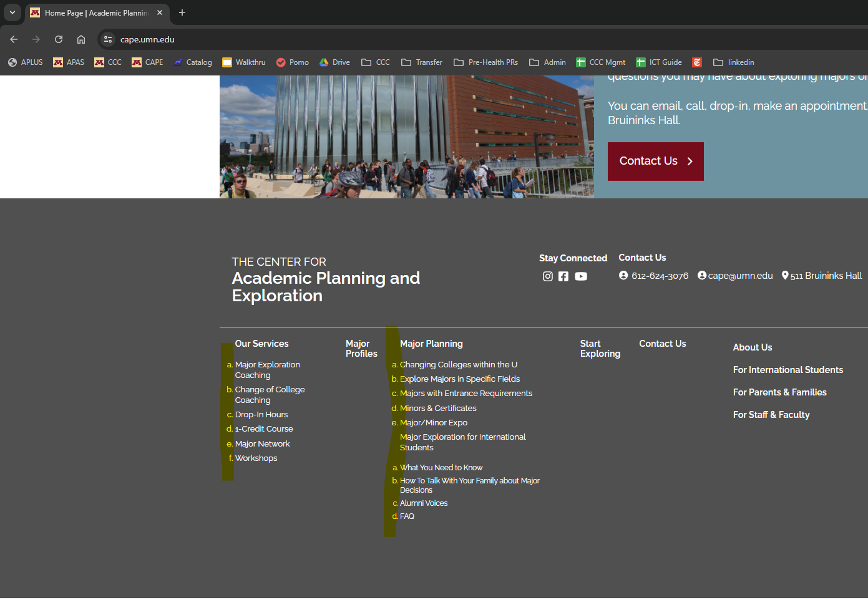The height and width of the screenshot is (600, 868).
Task: Open site information icon in address bar
Action: pyautogui.click(x=108, y=39)
